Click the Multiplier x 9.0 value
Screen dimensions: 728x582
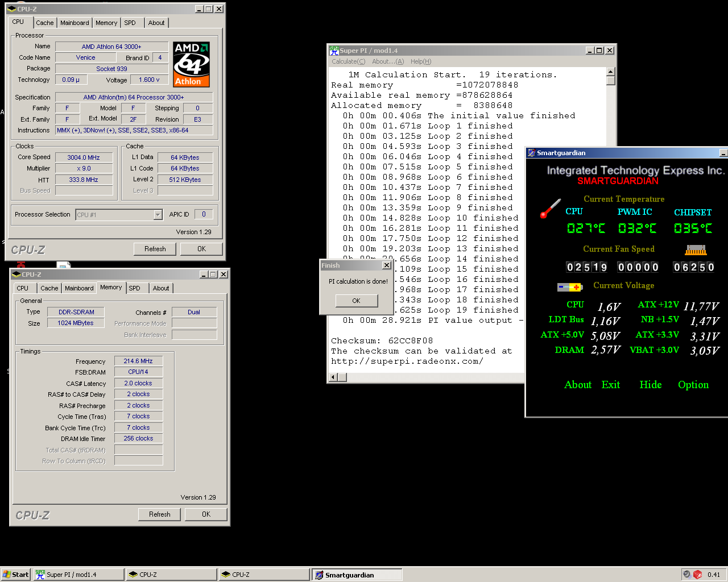click(x=84, y=169)
